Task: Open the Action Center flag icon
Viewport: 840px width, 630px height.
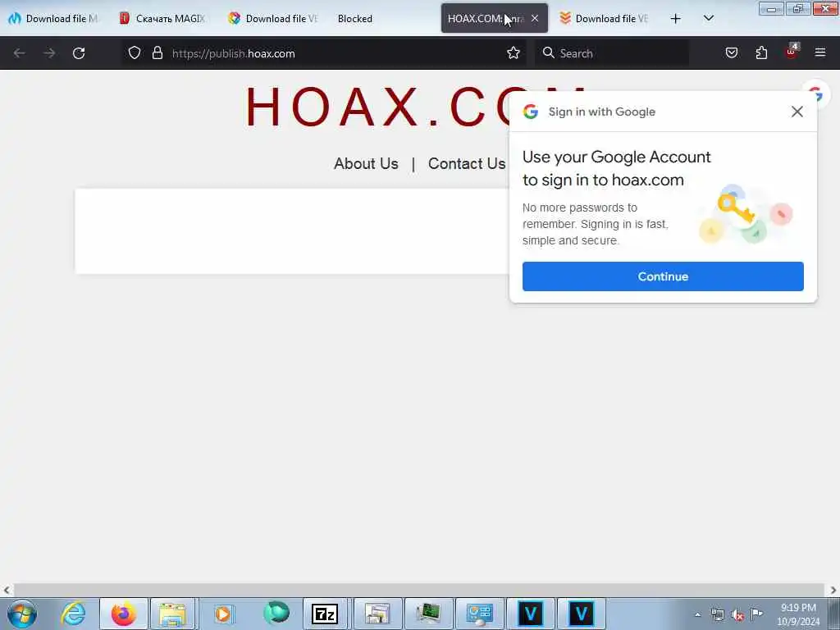Action: pos(756,614)
